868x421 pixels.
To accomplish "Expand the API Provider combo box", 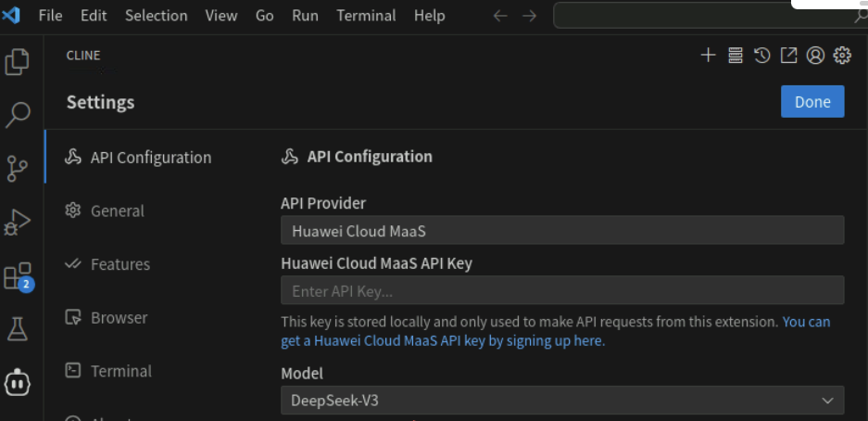I will click(561, 230).
